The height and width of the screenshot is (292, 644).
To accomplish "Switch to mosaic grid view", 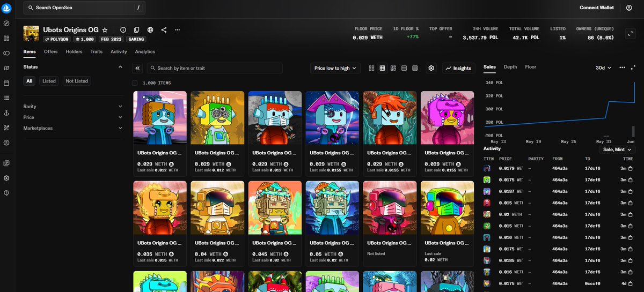I will point(393,68).
